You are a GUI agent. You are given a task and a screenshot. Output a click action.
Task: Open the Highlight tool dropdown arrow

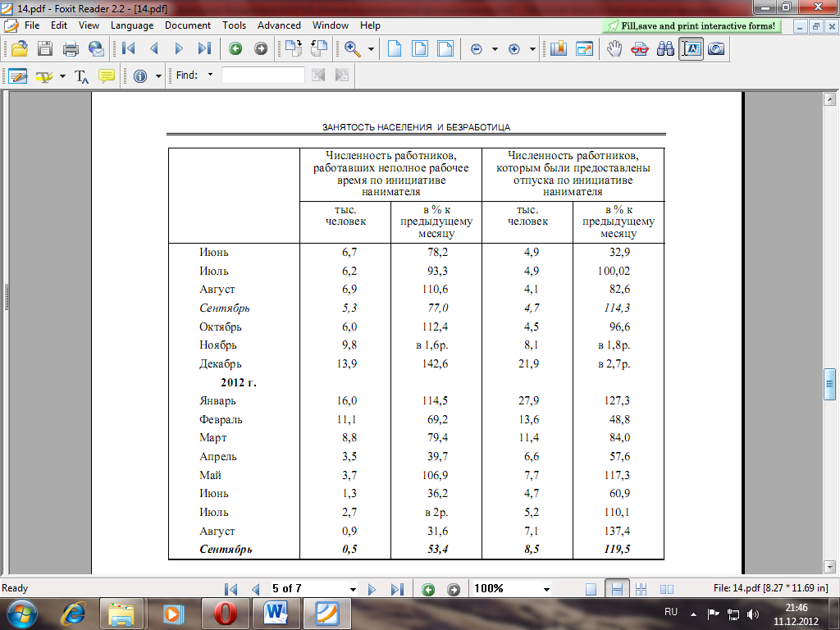pyautogui.click(x=62, y=76)
